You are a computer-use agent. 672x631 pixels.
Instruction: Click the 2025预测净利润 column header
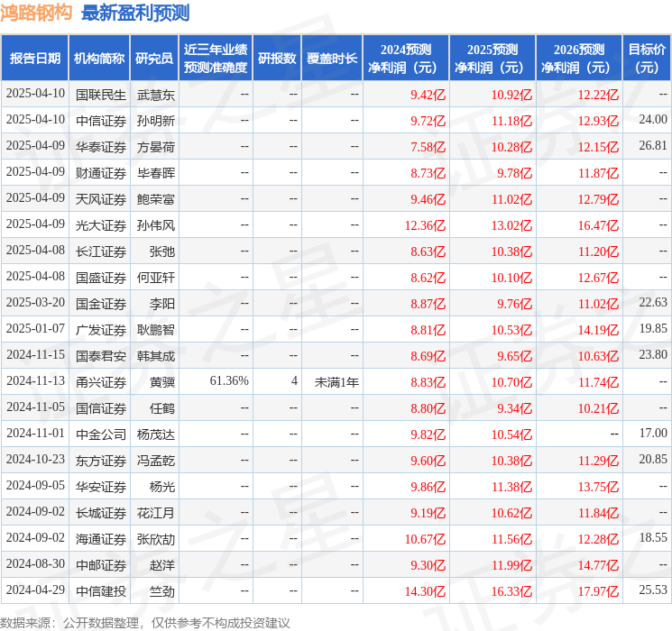492,59
